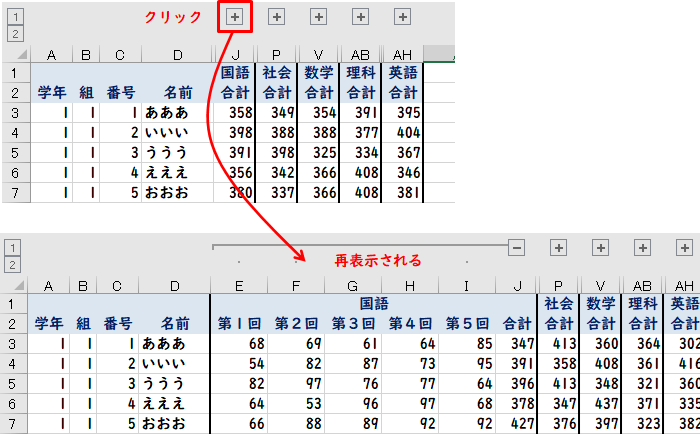Expand the group above column AB in lower sheet

tap(642, 248)
